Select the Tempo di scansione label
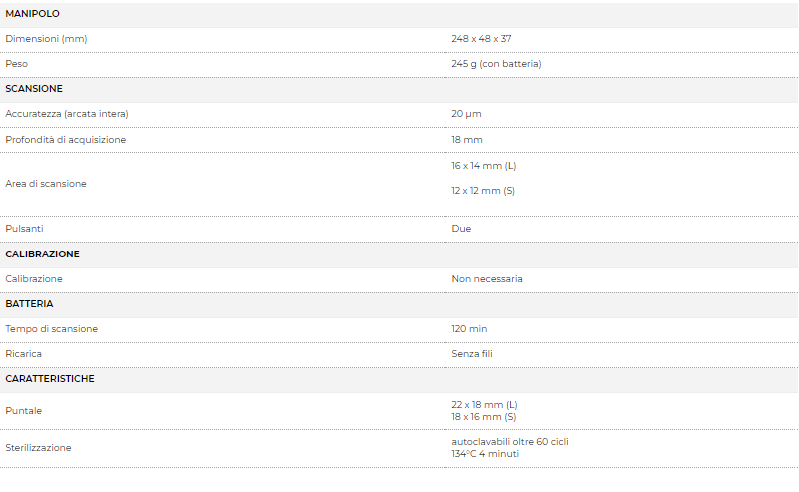Viewport: 799px width, 492px height. (x=51, y=329)
